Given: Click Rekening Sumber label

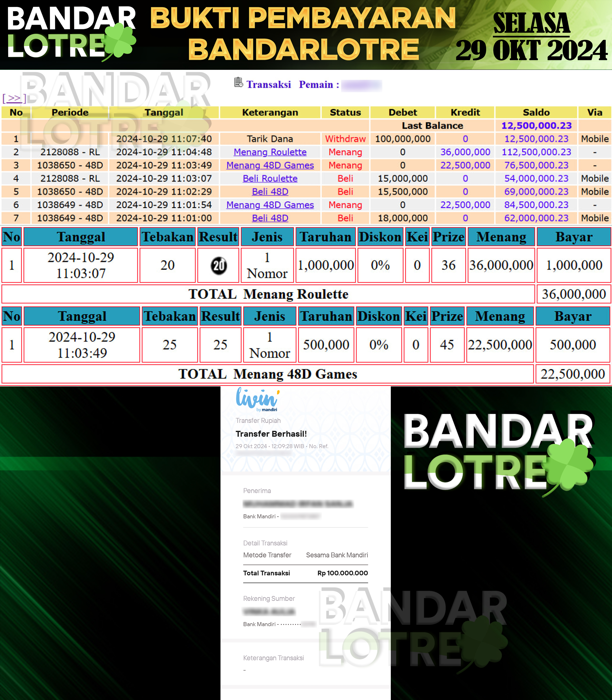Looking at the screenshot, I should click(x=269, y=598).
